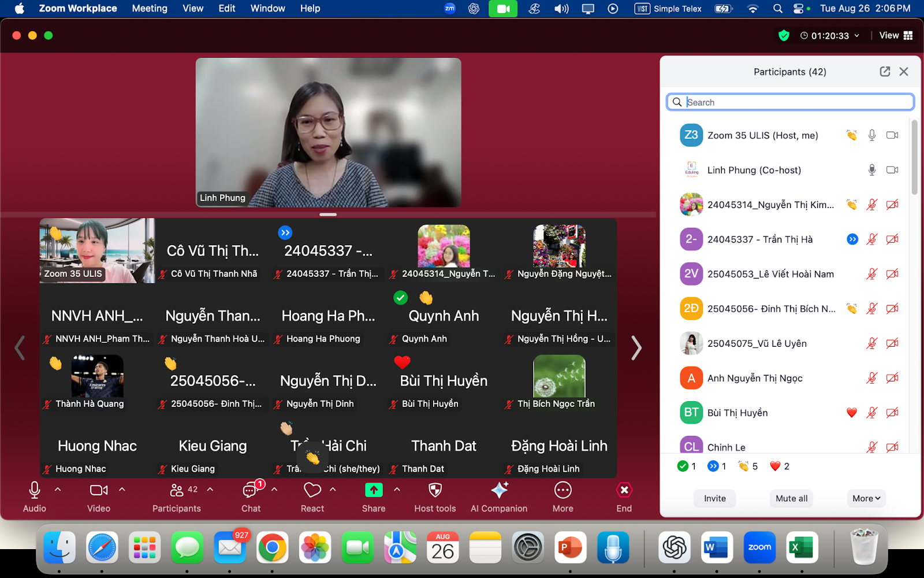Click the Share screen icon
The image size is (924, 578).
click(374, 491)
